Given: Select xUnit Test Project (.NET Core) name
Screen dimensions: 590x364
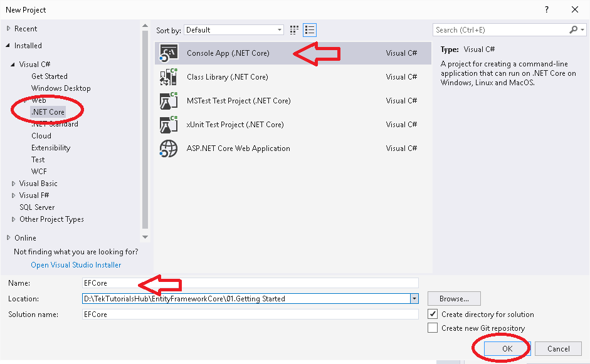Looking at the screenshot, I should (x=235, y=125).
